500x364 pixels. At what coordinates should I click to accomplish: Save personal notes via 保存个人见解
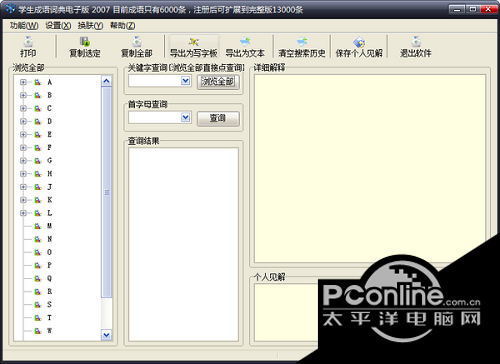(359, 47)
